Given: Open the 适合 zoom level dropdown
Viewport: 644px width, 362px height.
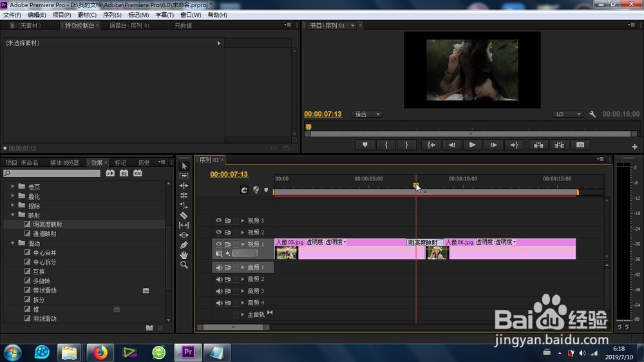Looking at the screenshot, I should tap(367, 114).
